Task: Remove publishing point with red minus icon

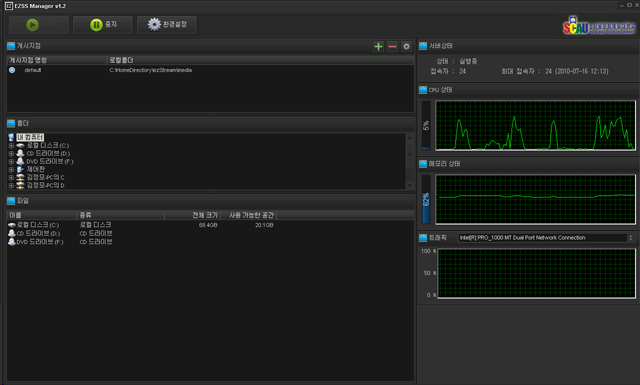Action: point(392,47)
